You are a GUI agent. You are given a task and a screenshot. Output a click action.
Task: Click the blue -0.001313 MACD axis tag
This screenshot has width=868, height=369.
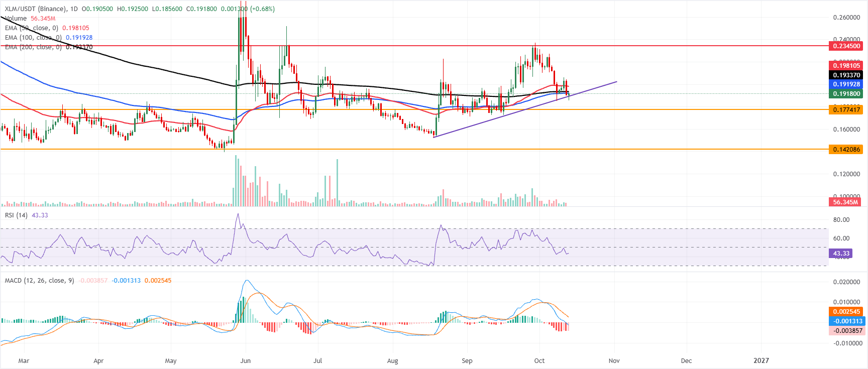coord(846,321)
